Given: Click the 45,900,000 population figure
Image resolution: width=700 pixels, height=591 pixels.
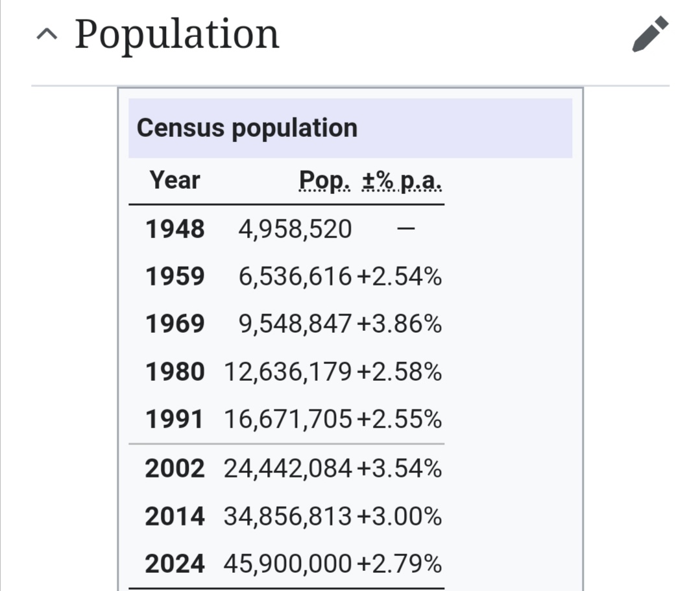Looking at the screenshot, I should click(288, 564).
